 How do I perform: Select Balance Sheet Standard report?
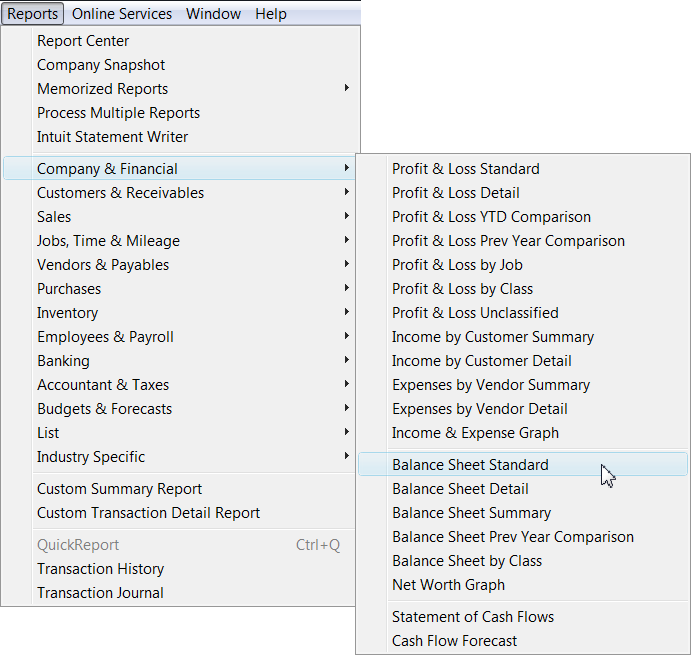[x=470, y=465]
